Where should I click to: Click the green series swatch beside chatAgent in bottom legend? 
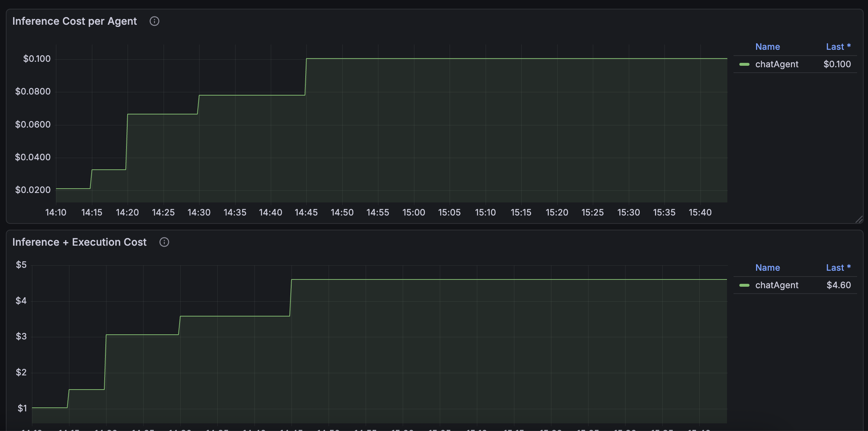744,285
